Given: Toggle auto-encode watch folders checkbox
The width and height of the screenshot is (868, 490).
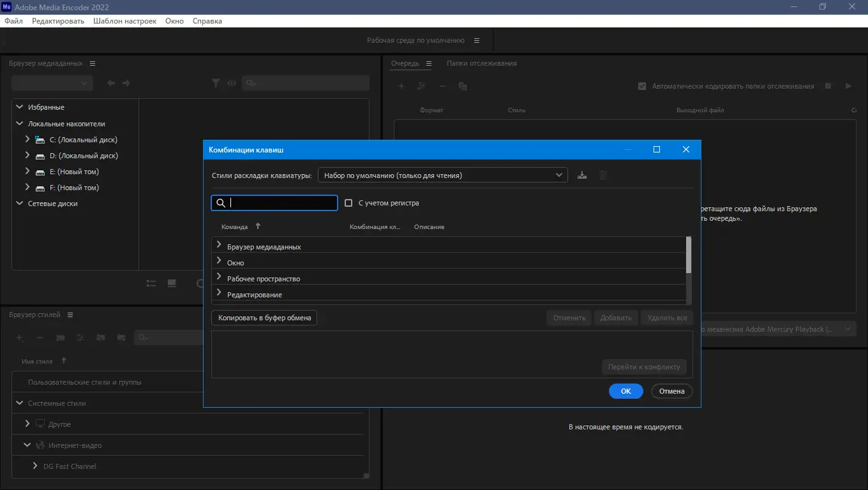Looking at the screenshot, I should (x=642, y=86).
